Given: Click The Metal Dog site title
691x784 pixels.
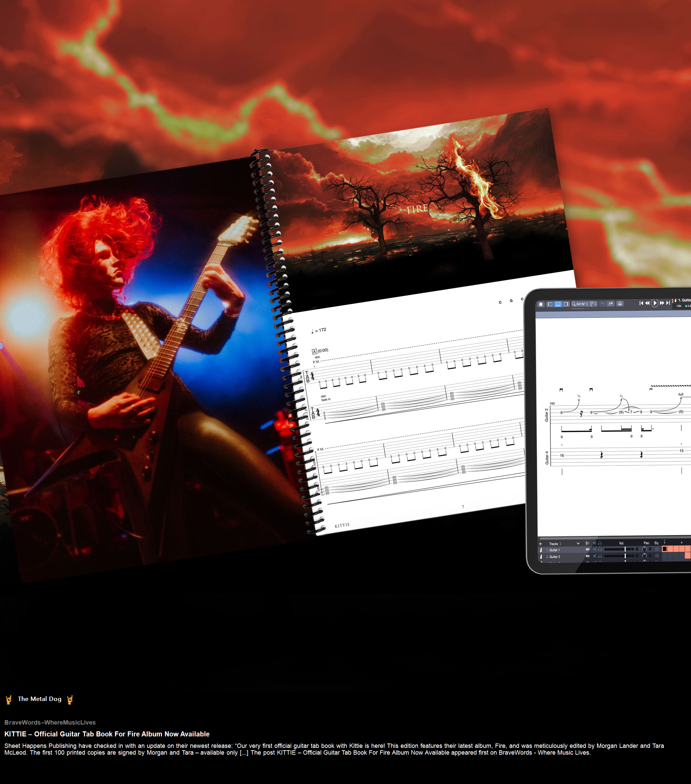Looking at the screenshot, I should click(x=39, y=699).
